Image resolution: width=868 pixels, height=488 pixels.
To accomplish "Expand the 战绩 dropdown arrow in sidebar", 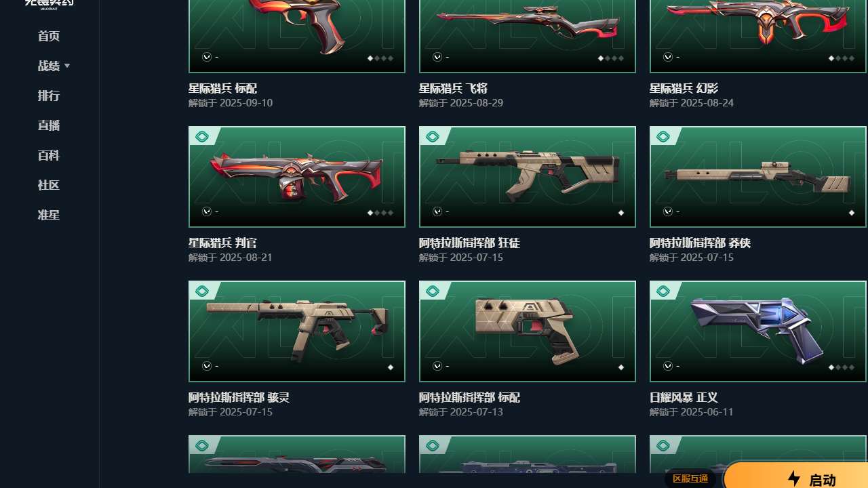I will point(67,66).
